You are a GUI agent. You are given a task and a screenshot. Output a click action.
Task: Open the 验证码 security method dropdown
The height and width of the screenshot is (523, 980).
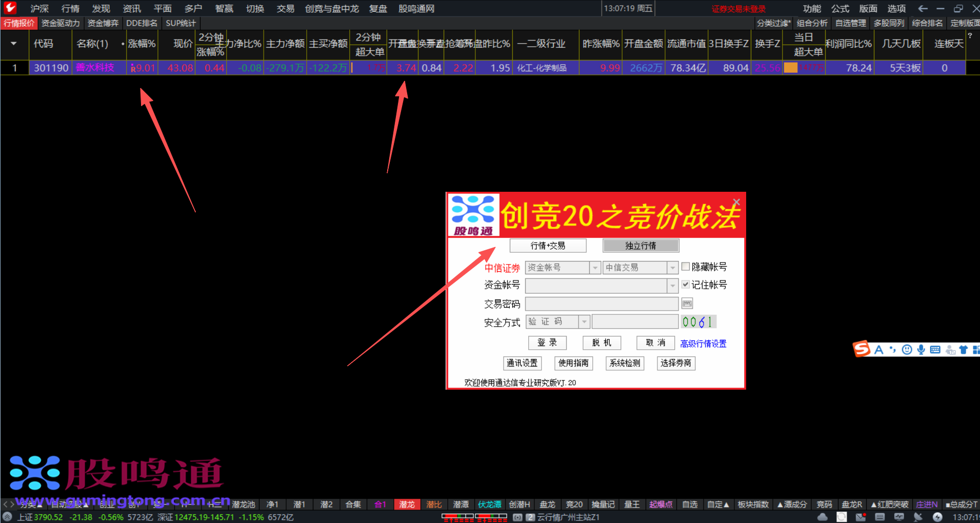tap(584, 321)
